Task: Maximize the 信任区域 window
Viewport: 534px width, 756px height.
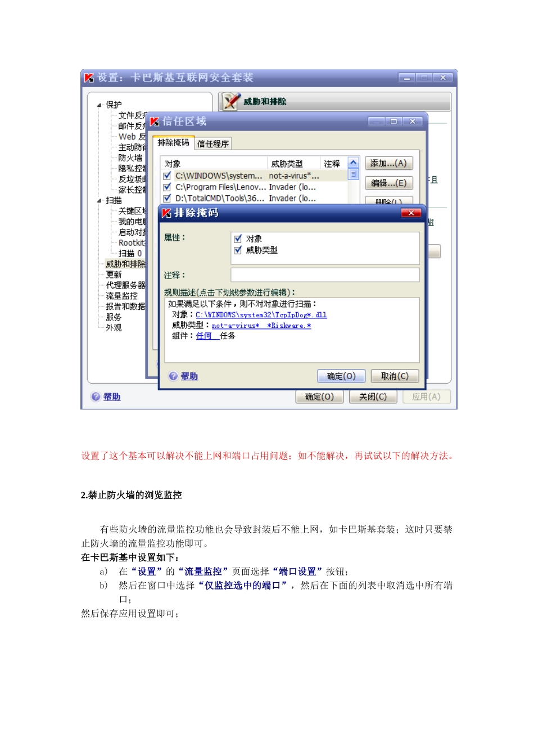Action: point(394,121)
